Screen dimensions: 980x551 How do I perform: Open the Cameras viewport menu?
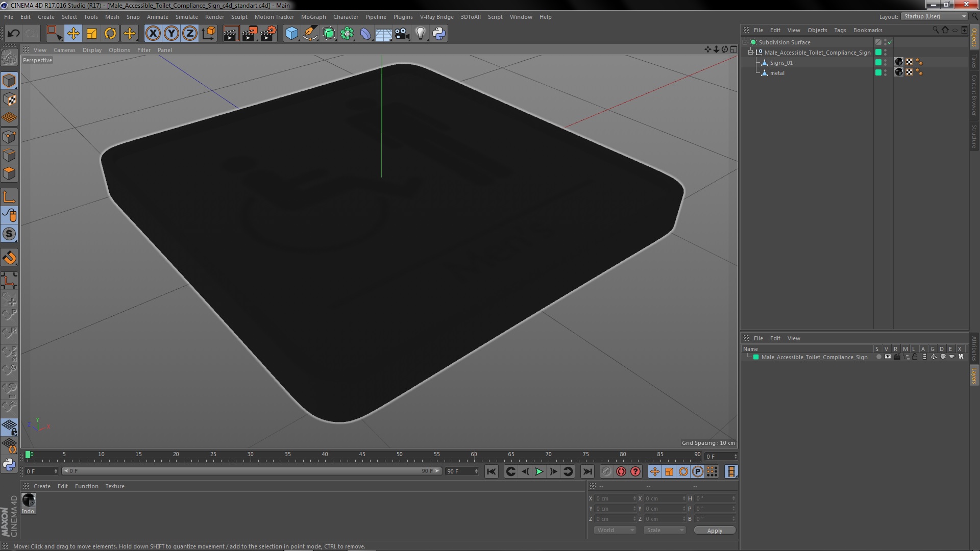(64, 50)
